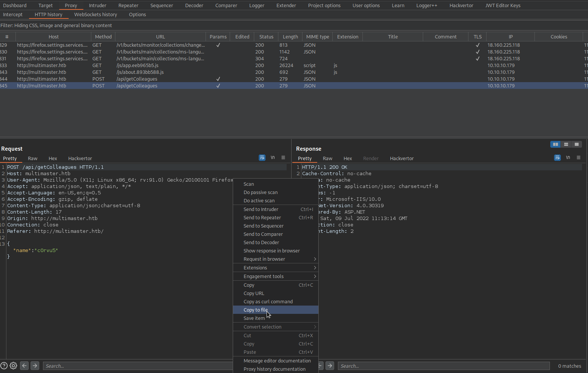Viewport: 588px width, 373px height.
Task: Select the /js/app.eeb965b5.js history row
Action: point(294,65)
